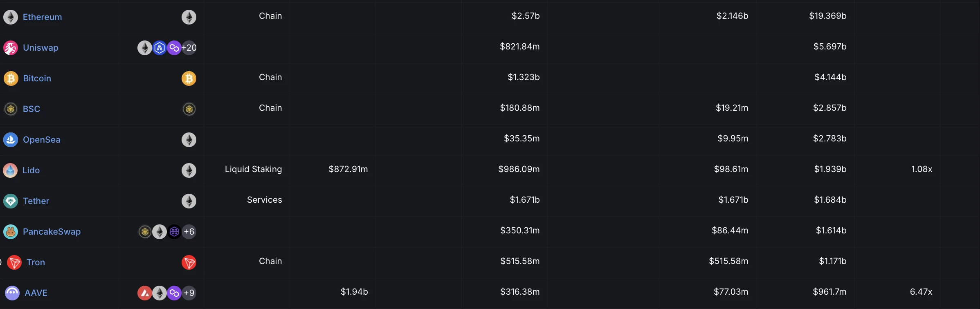980x309 pixels.
Task: Expand AAVE's +9 more chains badge
Action: pyautogui.click(x=189, y=293)
